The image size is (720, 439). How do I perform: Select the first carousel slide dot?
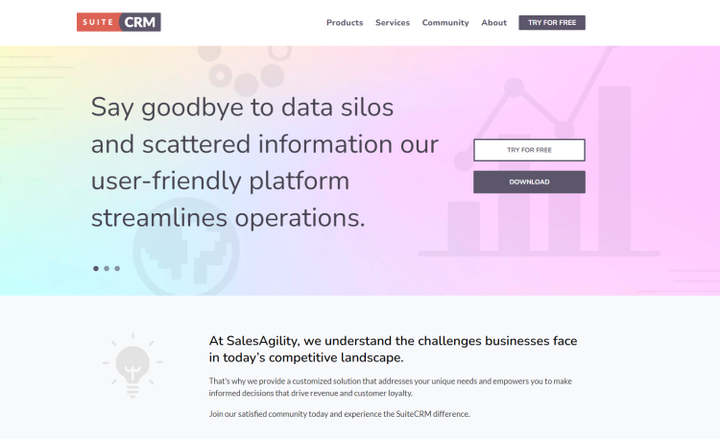[96, 269]
